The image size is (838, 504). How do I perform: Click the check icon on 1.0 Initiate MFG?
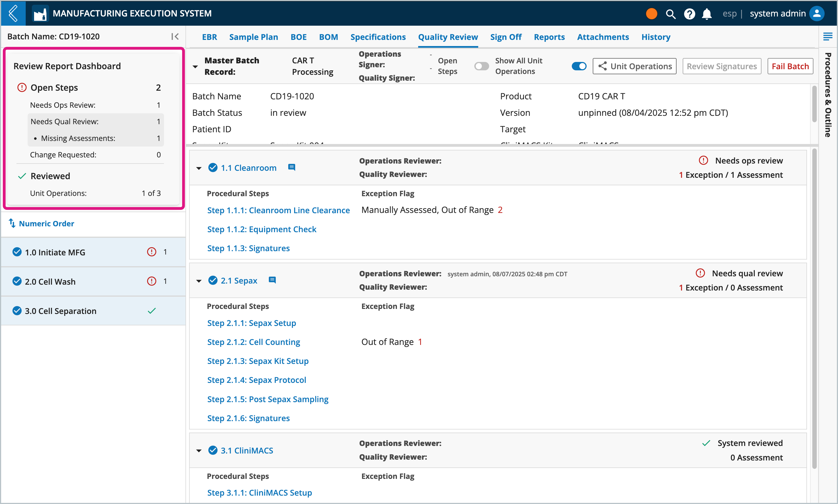17,252
